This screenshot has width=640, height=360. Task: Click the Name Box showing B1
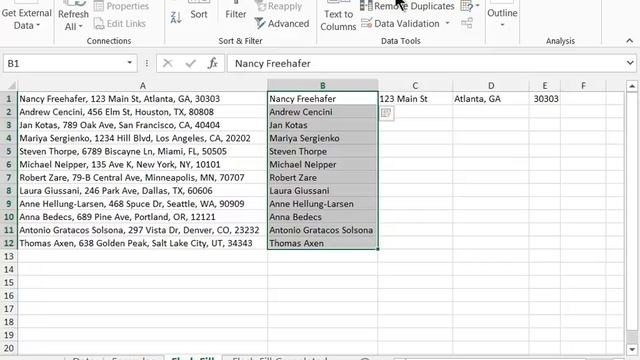pyautogui.click(x=64, y=64)
